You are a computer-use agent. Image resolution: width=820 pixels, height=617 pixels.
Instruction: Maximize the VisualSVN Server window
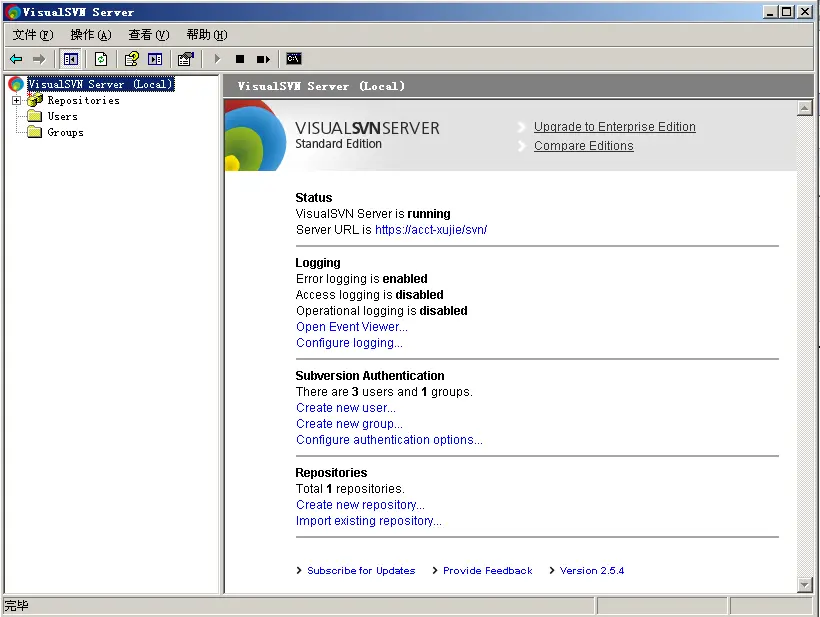[786, 12]
